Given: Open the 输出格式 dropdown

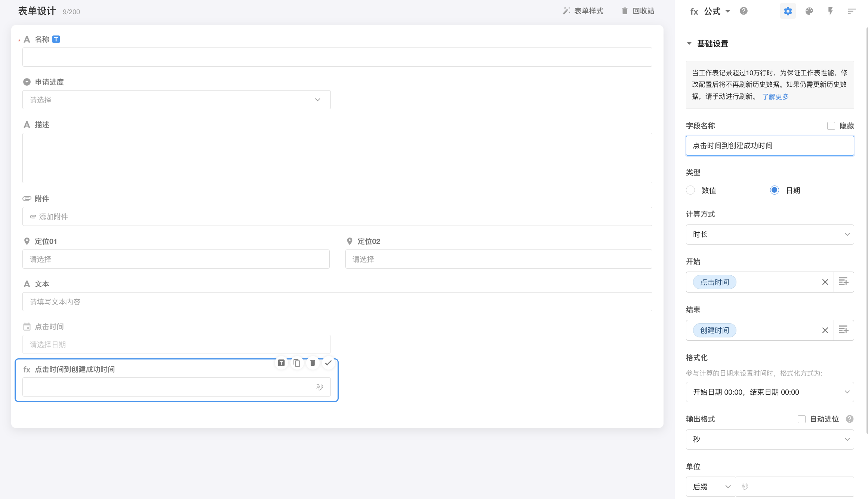Looking at the screenshot, I should 770,440.
